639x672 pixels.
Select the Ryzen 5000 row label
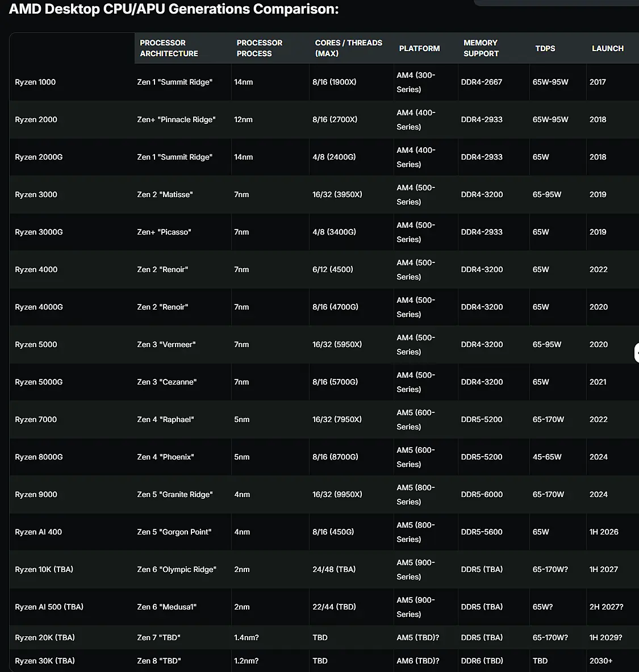tap(36, 345)
